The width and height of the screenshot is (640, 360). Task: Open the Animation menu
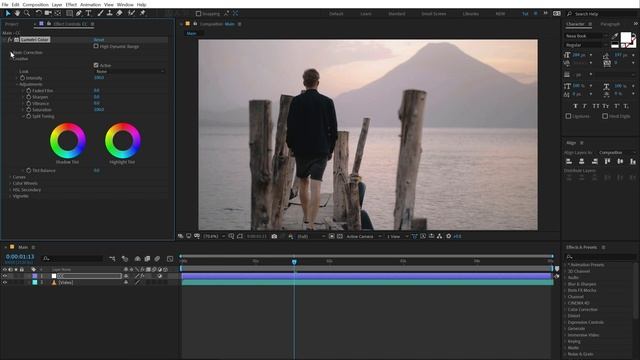click(91, 4)
